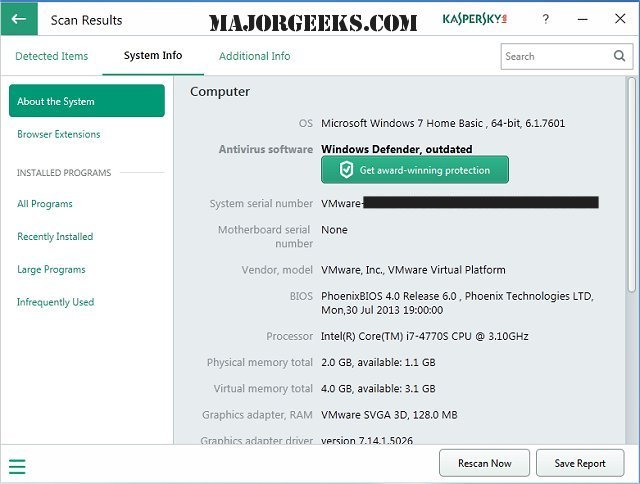Click the OS value Microsoft Windows 7 Home Basic

tap(443, 123)
